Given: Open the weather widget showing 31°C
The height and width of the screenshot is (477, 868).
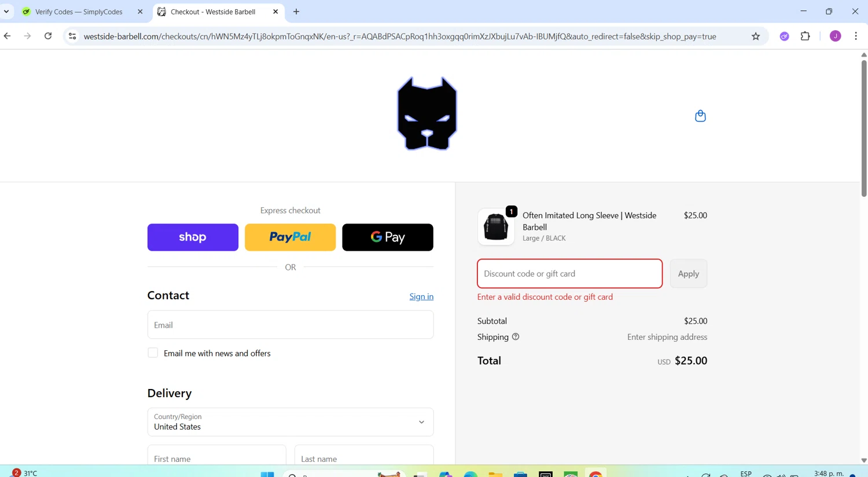Looking at the screenshot, I should click(25, 473).
